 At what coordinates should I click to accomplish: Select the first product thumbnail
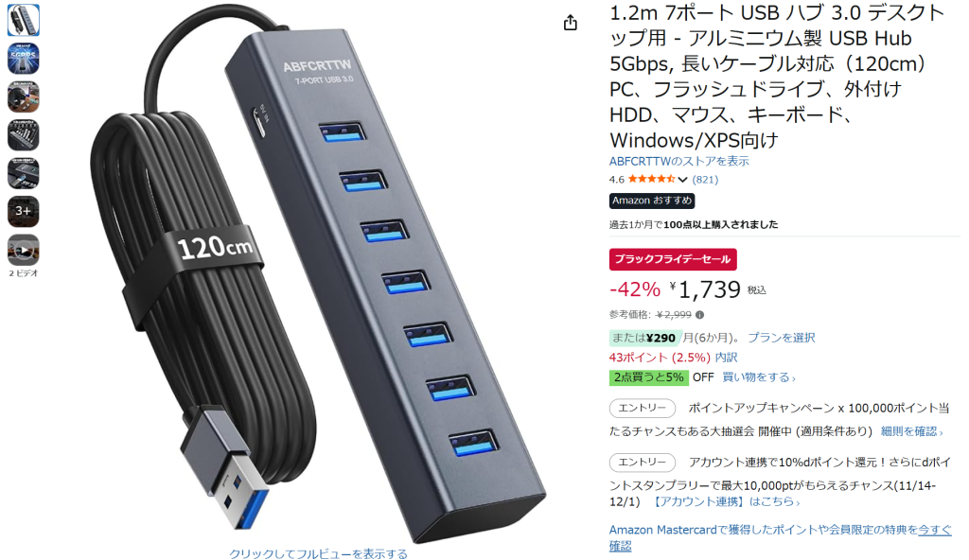24,20
